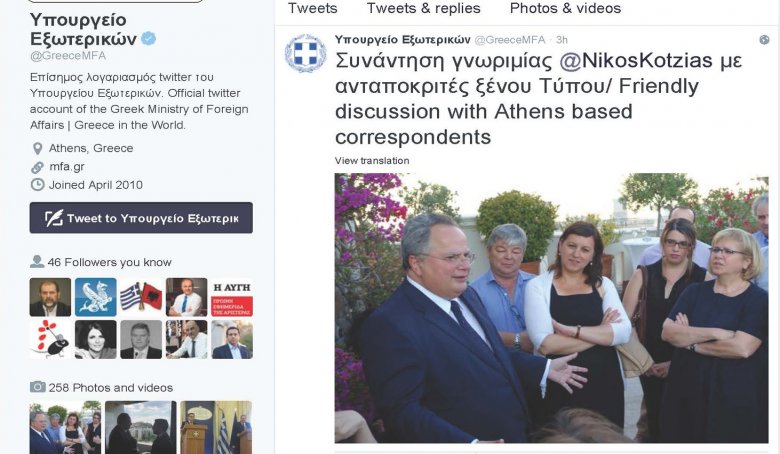Open the podium press conference photo thumbnail
780x454 pixels.
click(x=216, y=427)
